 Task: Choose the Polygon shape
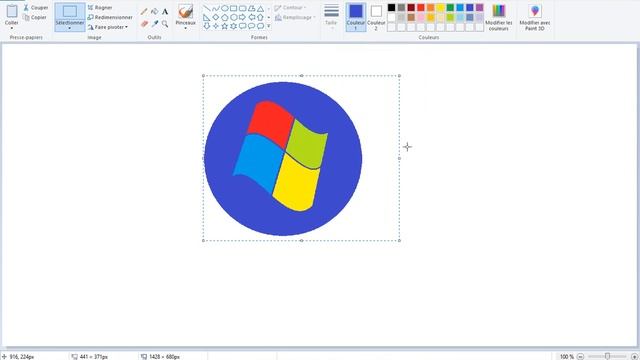(x=251, y=8)
